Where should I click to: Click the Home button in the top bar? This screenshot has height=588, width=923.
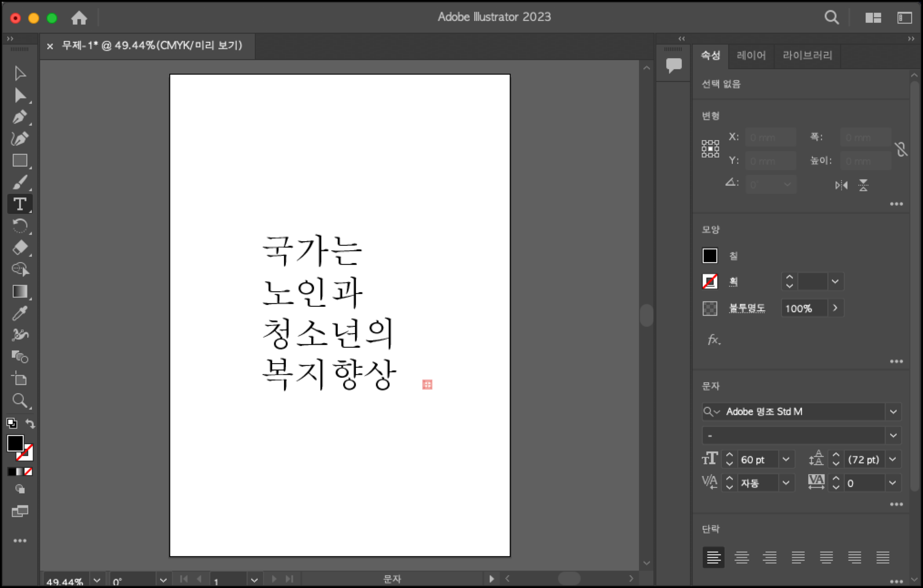point(80,17)
